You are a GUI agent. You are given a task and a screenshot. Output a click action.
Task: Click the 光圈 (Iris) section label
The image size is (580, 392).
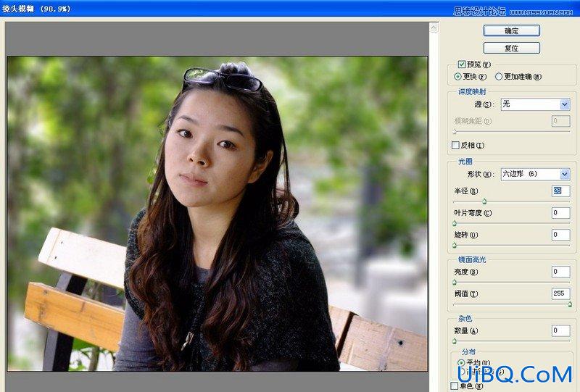tap(465, 162)
